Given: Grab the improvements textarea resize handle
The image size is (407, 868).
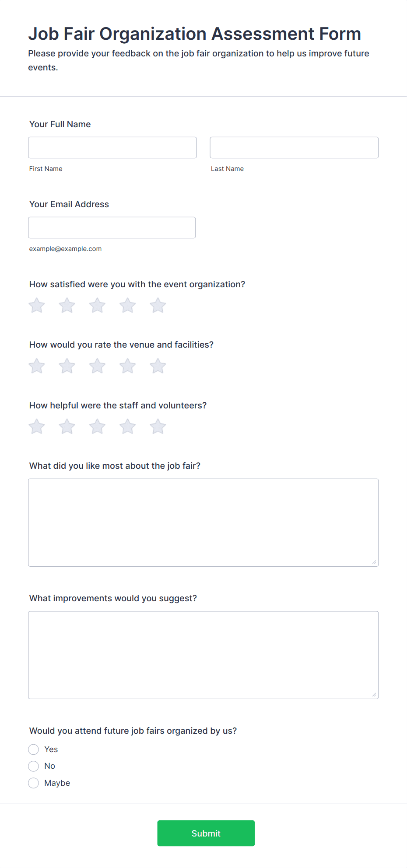Looking at the screenshot, I should pos(374,694).
